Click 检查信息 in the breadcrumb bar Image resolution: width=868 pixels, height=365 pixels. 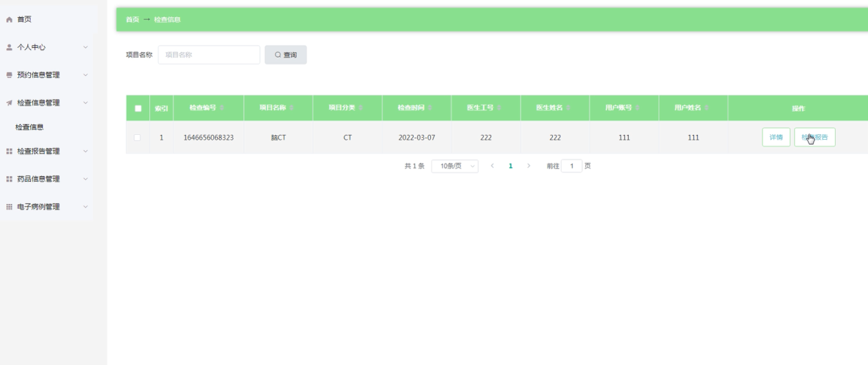pyautogui.click(x=167, y=19)
